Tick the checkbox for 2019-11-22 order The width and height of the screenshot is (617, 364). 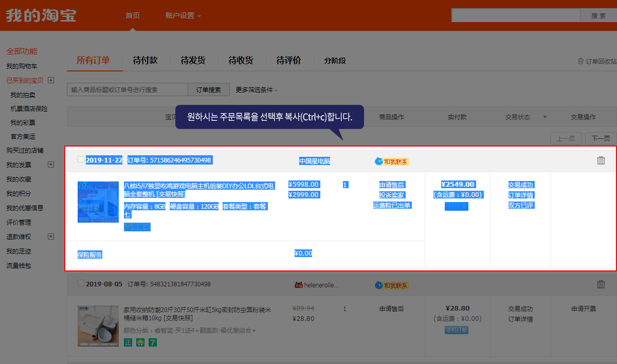81,159
